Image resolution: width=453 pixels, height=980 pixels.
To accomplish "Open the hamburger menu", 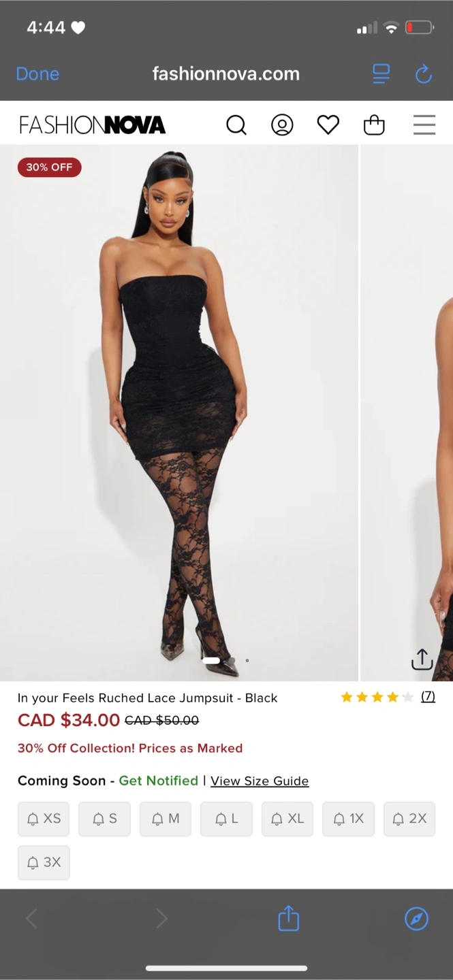I will coord(424,125).
